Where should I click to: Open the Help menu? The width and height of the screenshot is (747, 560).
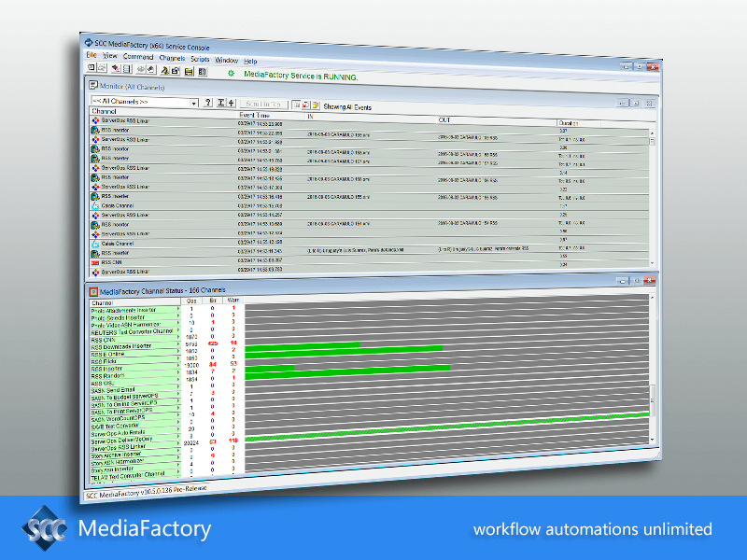click(250, 61)
